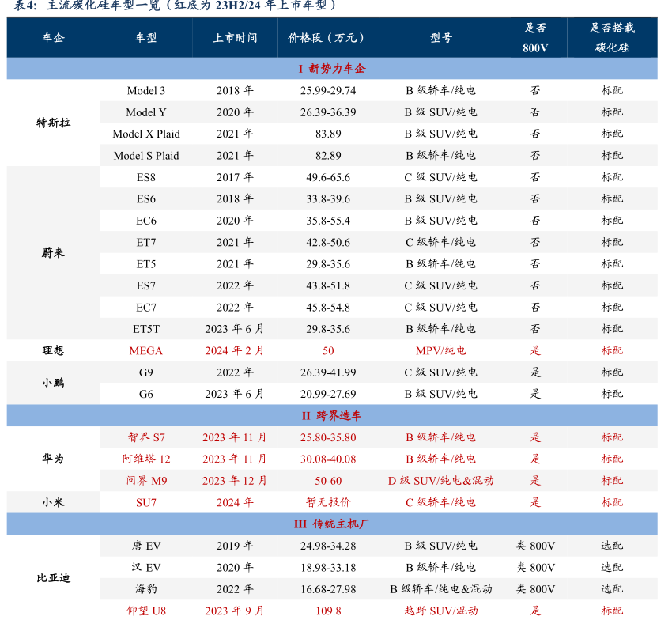Screen dimensions: 672x620
Task: Select the 暂无报价 price cell
Action: click(328, 502)
